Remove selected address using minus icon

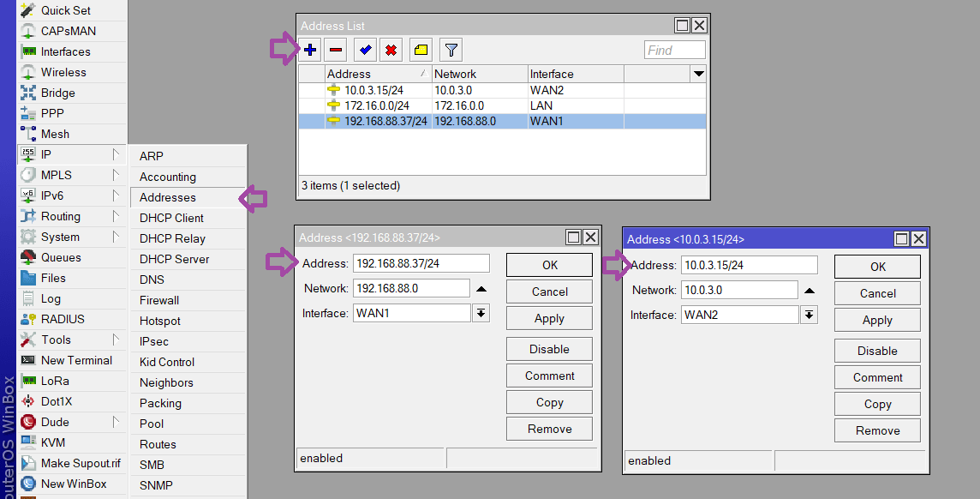335,49
